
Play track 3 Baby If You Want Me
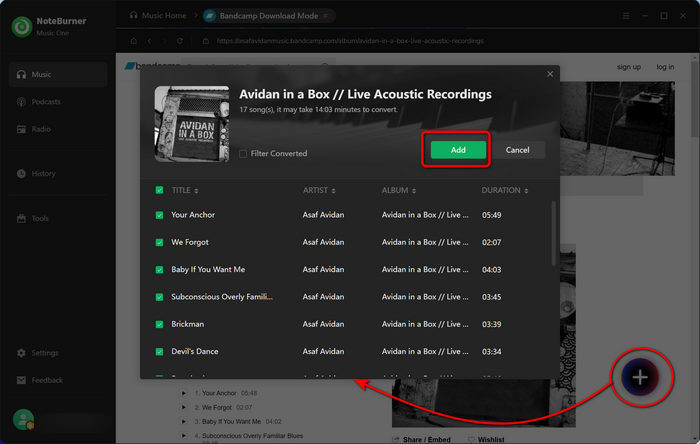(x=183, y=421)
